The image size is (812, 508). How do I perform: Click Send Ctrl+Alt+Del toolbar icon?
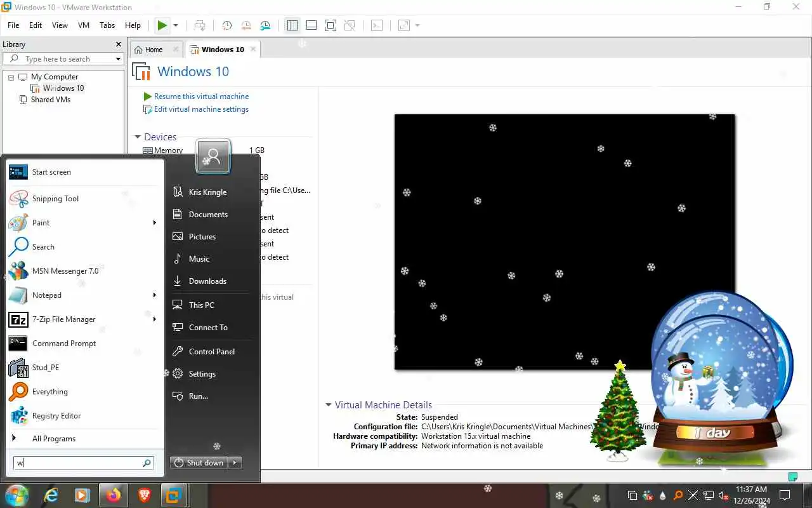tap(200, 25)
